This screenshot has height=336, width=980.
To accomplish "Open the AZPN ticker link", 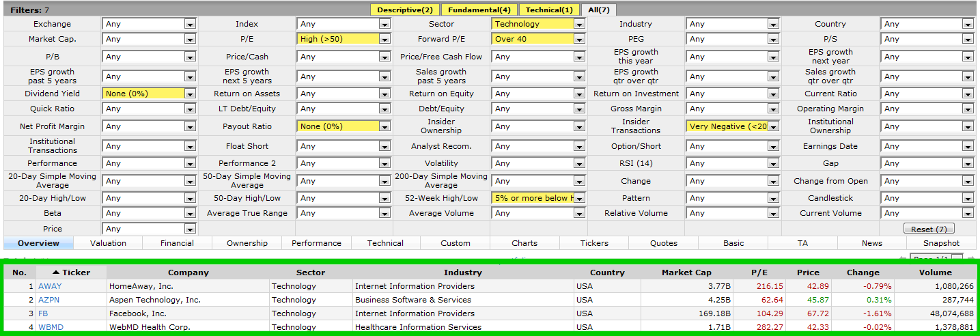I will click(x=50, y=300).
